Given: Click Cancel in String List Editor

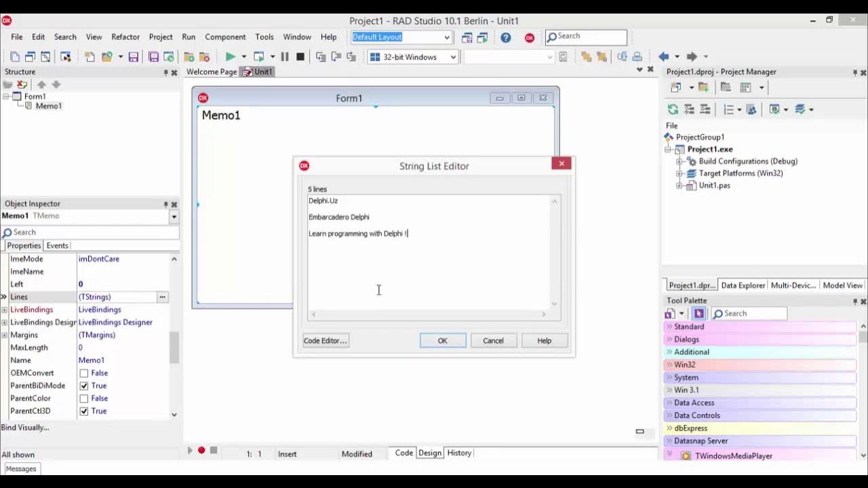Looking at the screenshot, I should coord(493,341).
